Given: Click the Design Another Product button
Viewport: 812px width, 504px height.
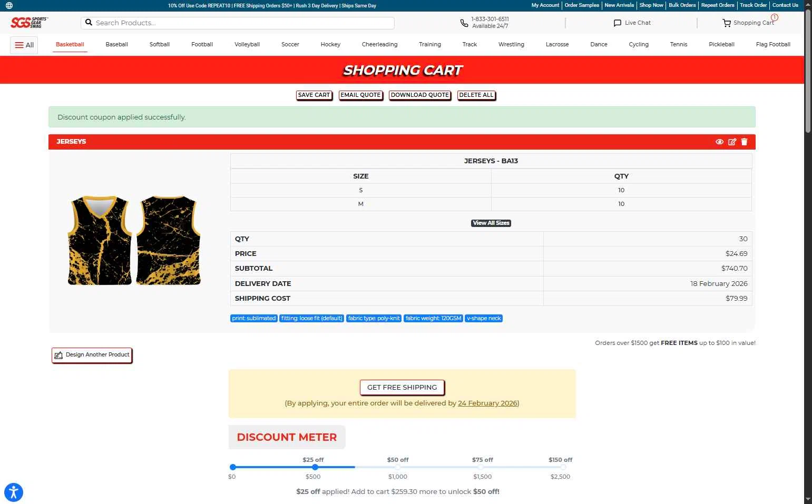Looking at the screenshot, I should tap(92, 355).
